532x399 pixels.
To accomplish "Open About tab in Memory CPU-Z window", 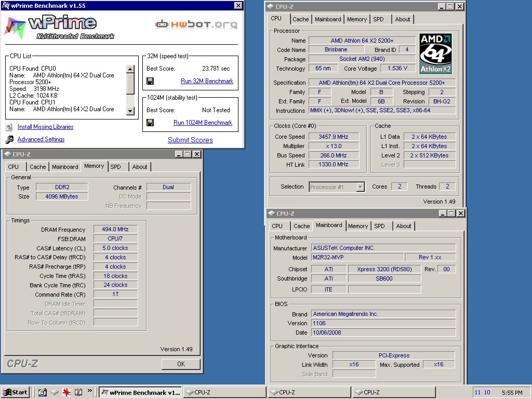I will pyautogui.click(x=140, y=167).
